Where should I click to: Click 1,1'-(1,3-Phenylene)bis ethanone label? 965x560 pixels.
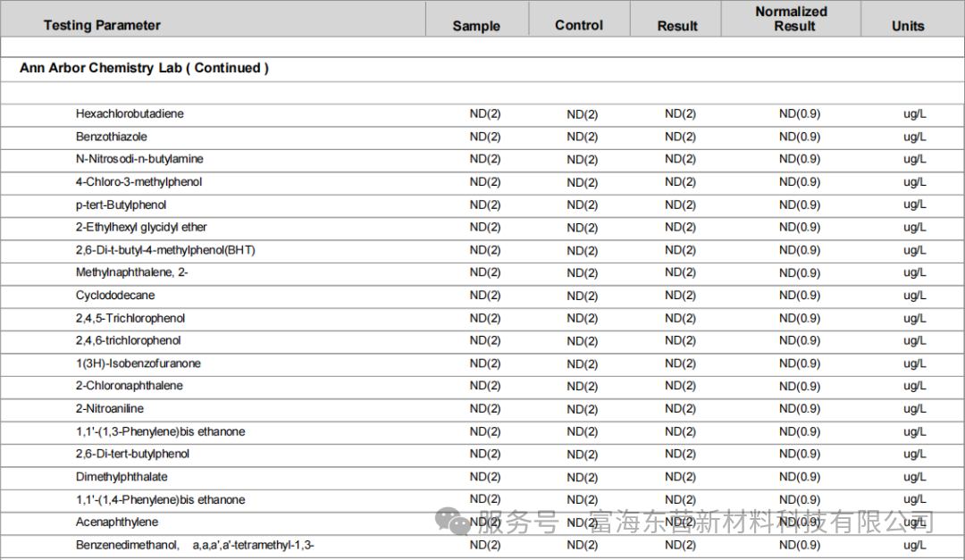[x=161, y=432]
